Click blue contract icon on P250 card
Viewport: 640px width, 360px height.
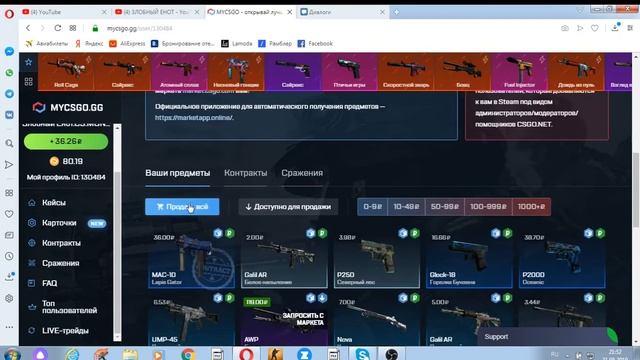click(403, 233)
